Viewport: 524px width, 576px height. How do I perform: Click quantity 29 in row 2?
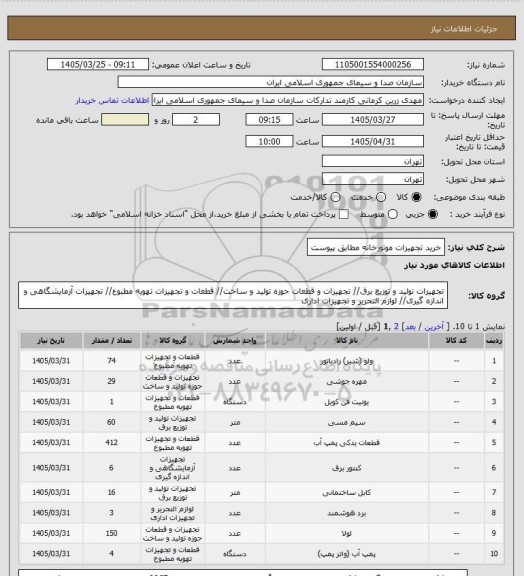pos(112,382)
